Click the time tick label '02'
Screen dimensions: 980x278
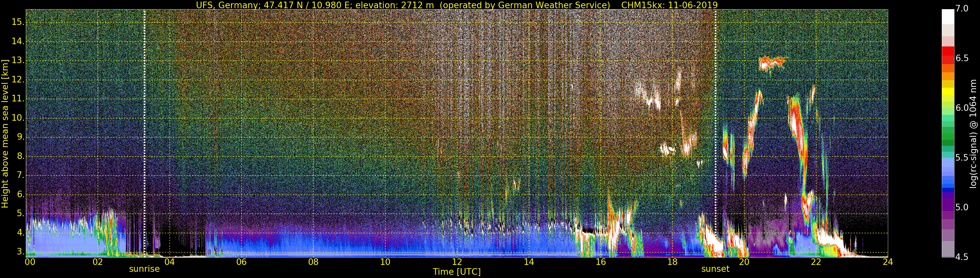[98, 262]
